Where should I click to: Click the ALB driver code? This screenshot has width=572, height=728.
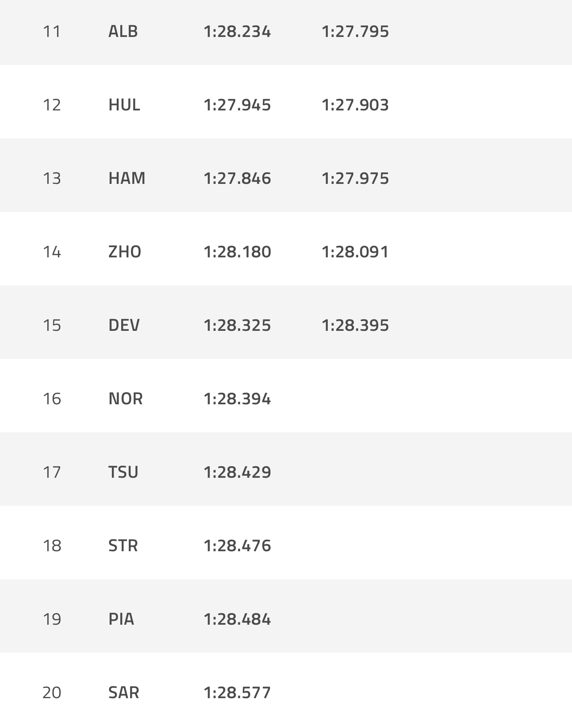click(123, 31)
